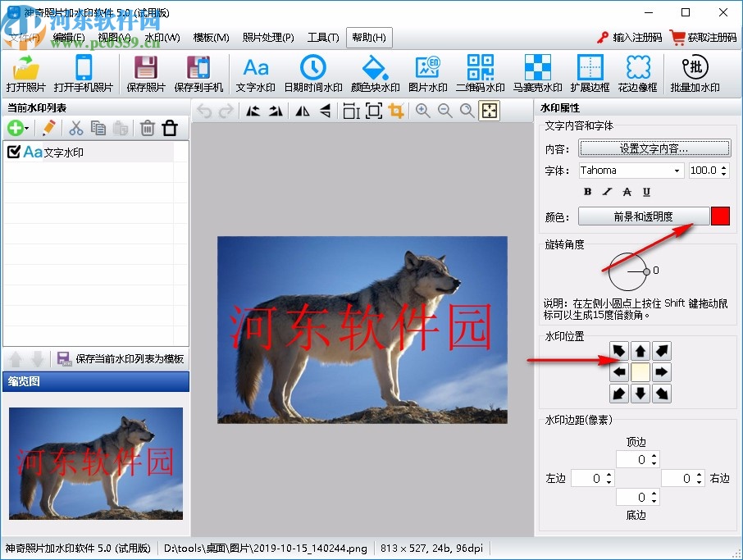Select the crop tool icon

pos(396,112)
